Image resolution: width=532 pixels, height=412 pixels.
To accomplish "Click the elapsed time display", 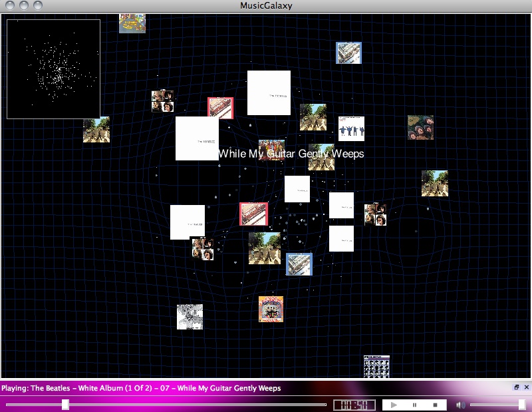I will click(x=354, y=405).
